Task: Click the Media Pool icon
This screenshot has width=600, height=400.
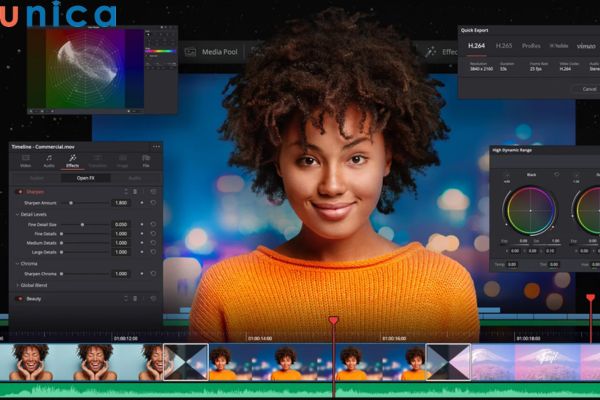Action: [190, 52]
